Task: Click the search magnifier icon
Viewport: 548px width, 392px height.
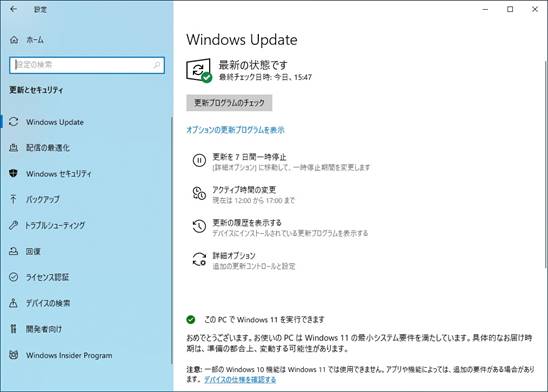Action: click(x=157, y=65)
